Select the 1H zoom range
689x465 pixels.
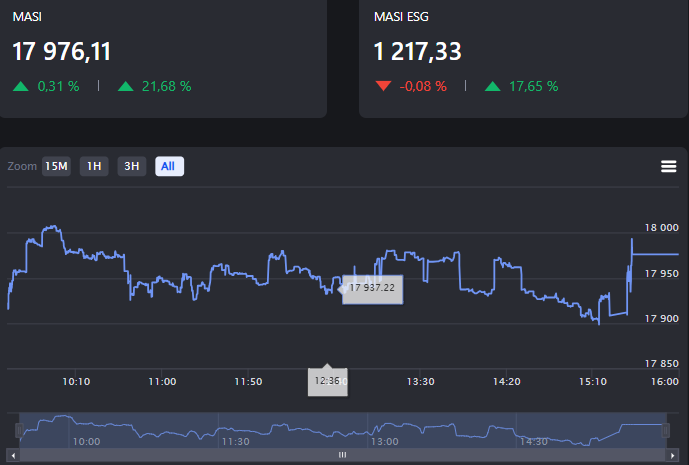point(94,166)
